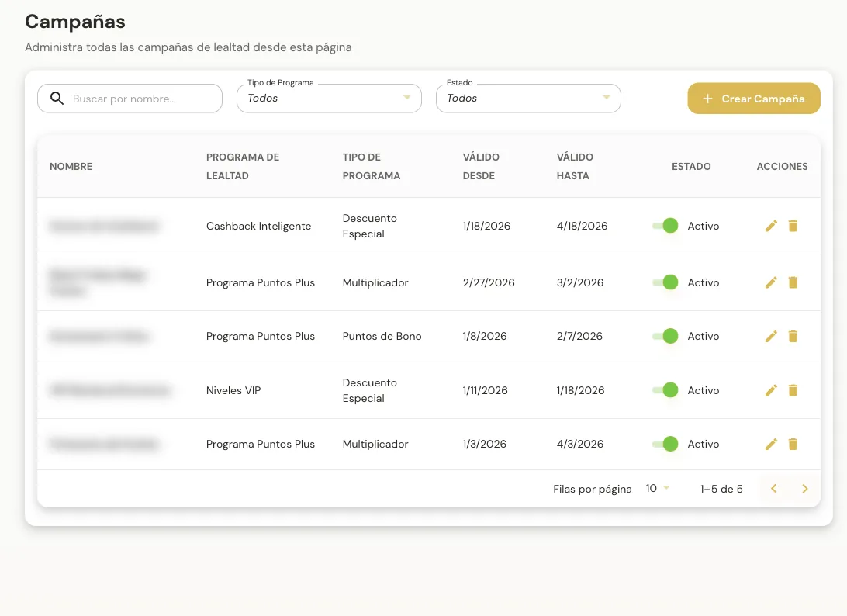This screenshot has height=616, width=847.
Task: Click the Campañas page heading
Action: click(x=75, y=22)
